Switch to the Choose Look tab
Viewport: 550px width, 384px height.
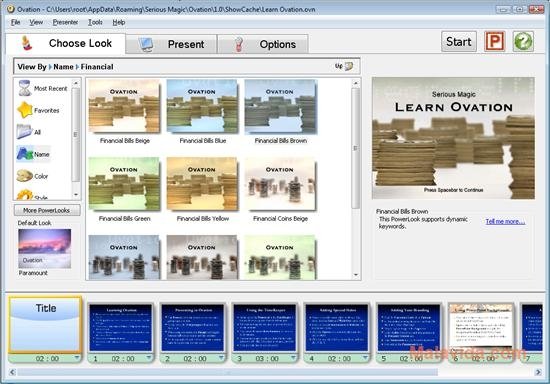[x=66, y=43]
